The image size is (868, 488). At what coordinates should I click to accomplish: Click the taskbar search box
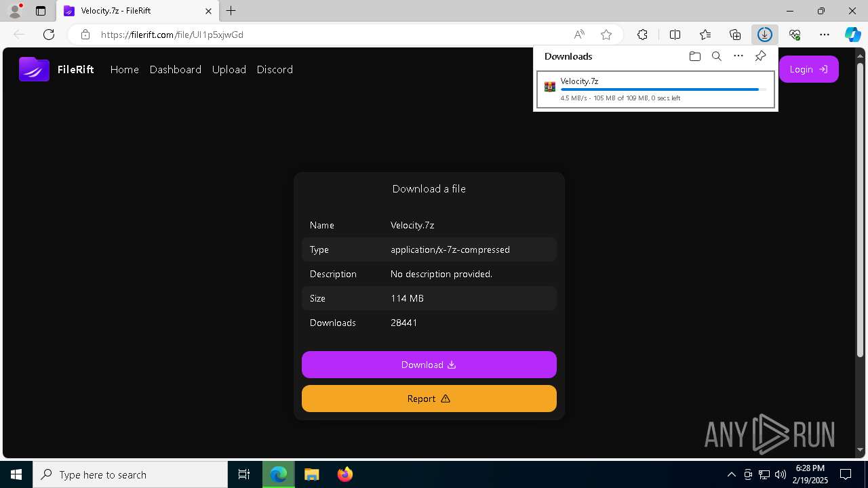[x=130, y=474]
